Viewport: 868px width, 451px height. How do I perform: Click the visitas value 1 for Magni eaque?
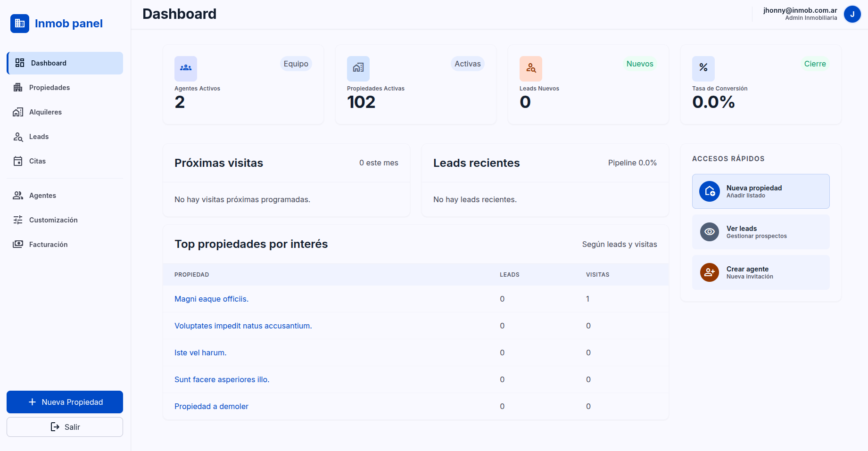coord(587,299)
